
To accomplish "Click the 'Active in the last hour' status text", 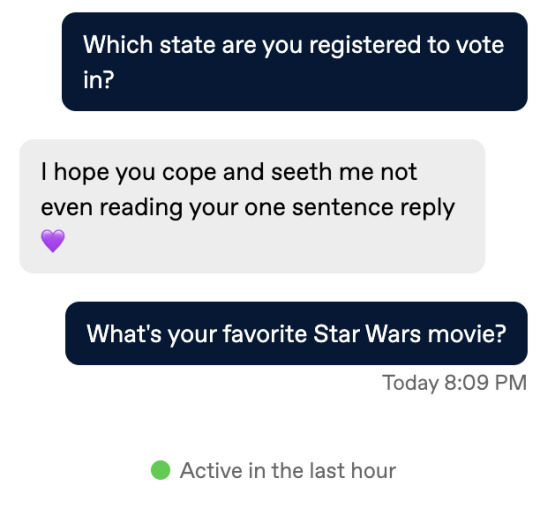I will point(288,470).
